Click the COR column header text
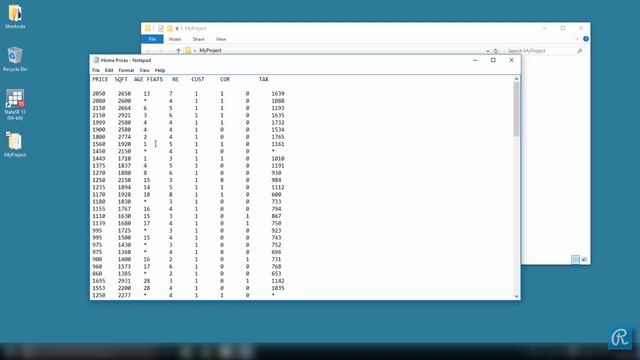The image size is (640, 360). (x=225, y=79)
